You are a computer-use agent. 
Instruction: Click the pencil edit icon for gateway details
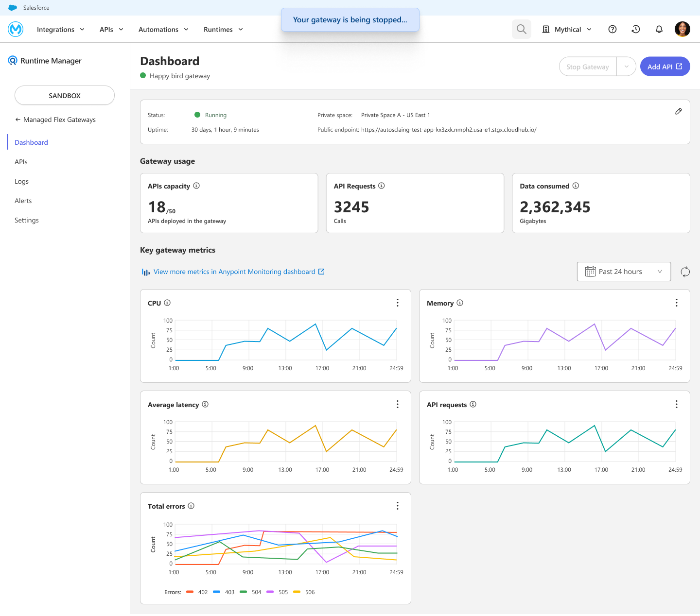(x=679, y=111)
